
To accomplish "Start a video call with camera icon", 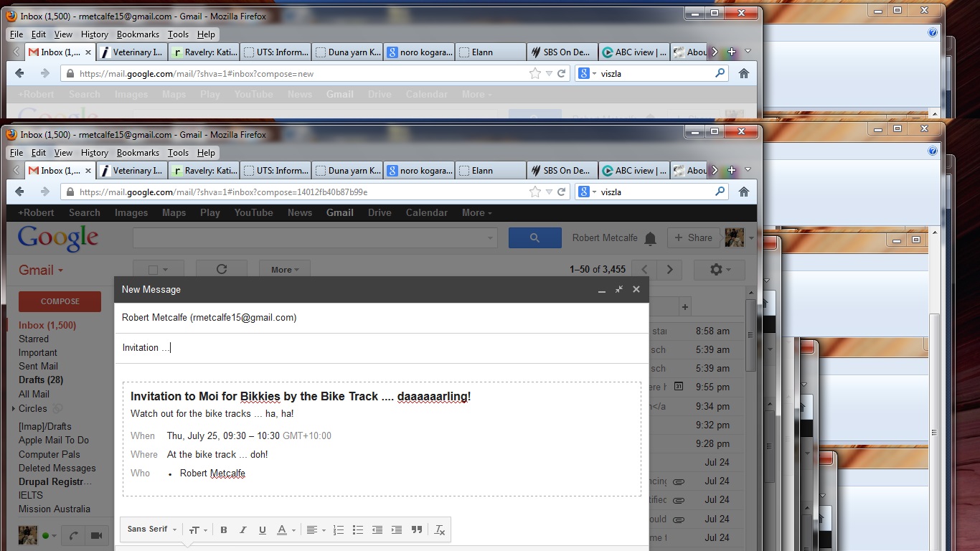I will coord(95,535).
